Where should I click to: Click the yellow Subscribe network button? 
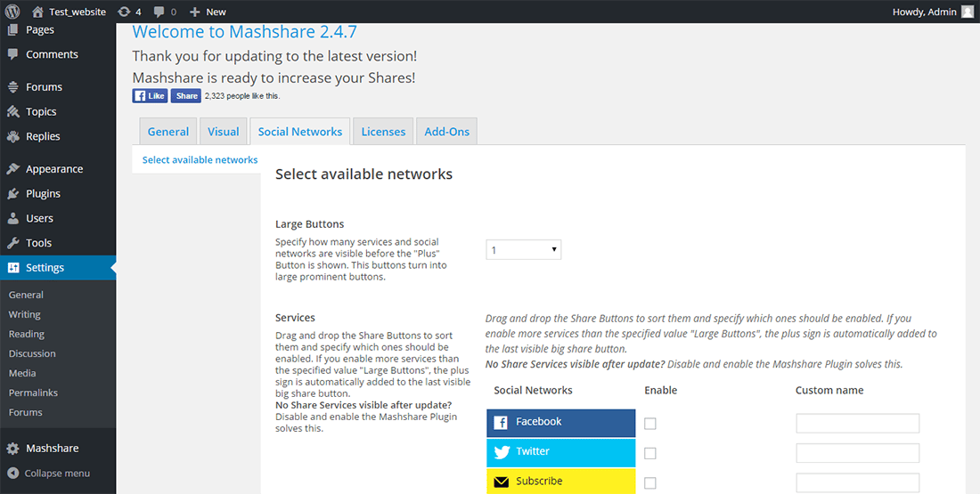coord(561,482)
